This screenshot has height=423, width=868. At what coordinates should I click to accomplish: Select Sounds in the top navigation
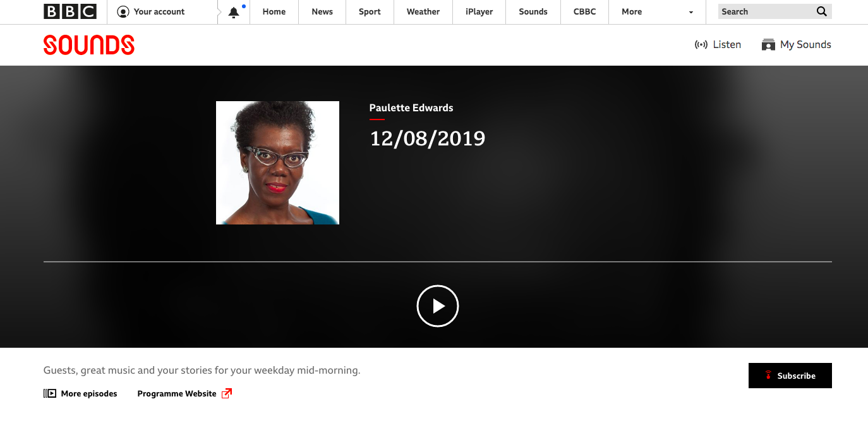[533, 11]
